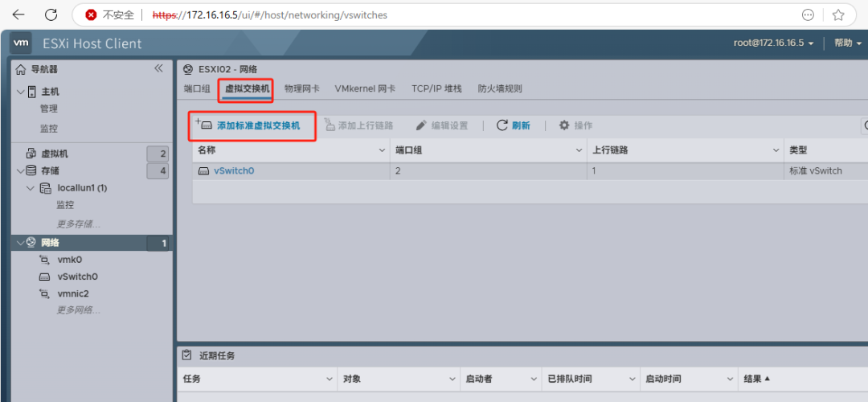Open the 帮助 help dropdown menu
868x402 pixels.
click(x=846, y=43)
